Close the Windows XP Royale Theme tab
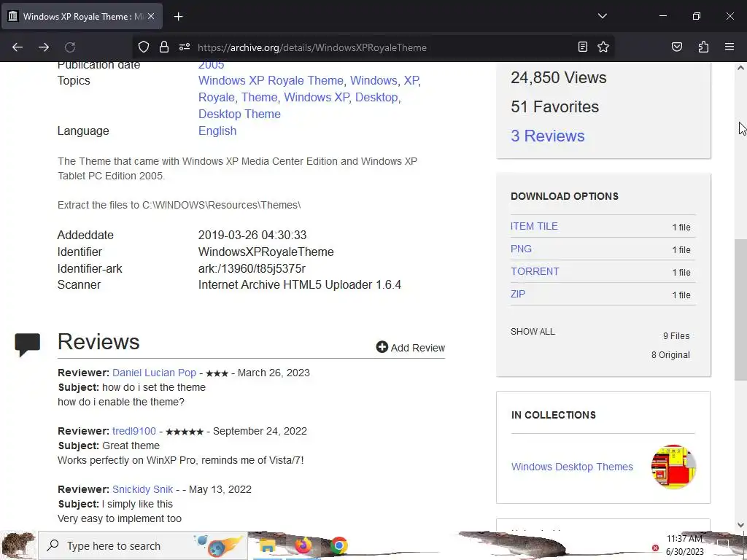 point(151,16)
